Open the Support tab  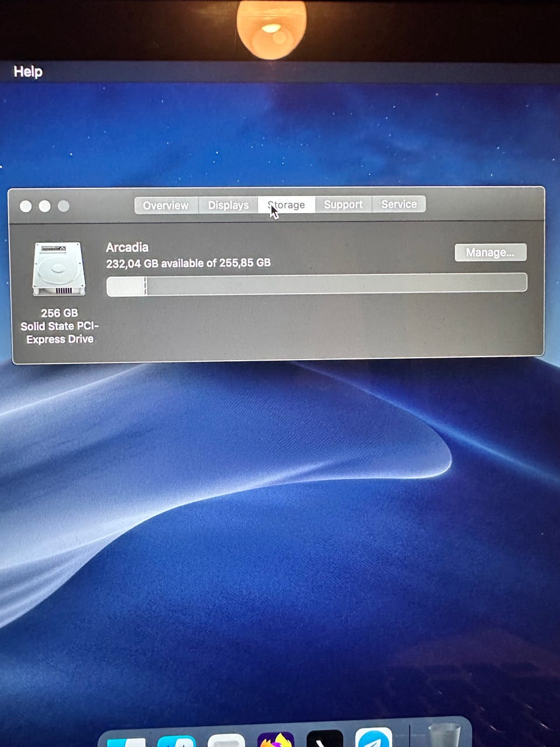coord(343,204)
